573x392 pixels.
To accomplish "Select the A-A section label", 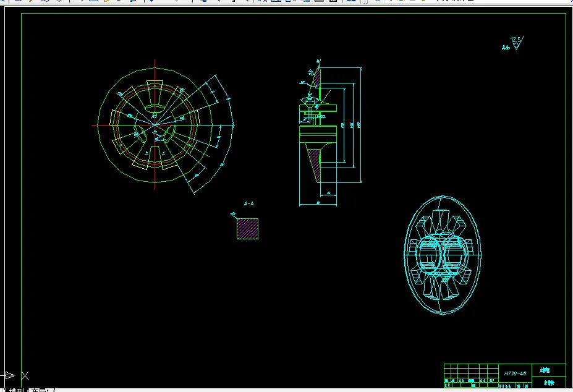I will click(248, 203).
